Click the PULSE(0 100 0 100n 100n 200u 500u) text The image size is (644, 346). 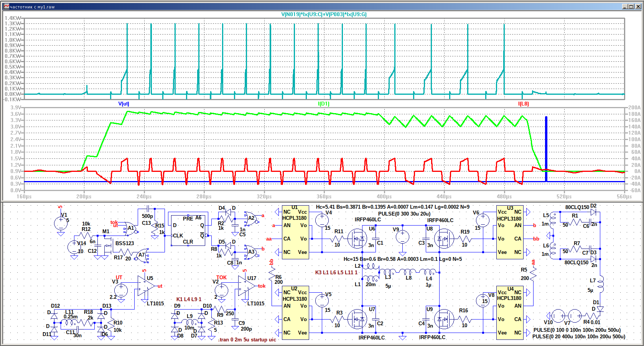[x=577, y=330]
